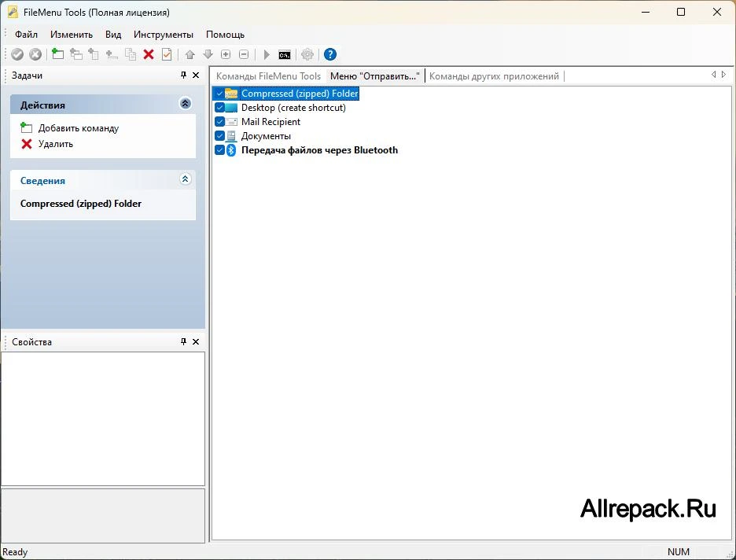Click the Добавить команду link
Screen dimensions: 736x560
pyautogui.click(x=79, y=128)
